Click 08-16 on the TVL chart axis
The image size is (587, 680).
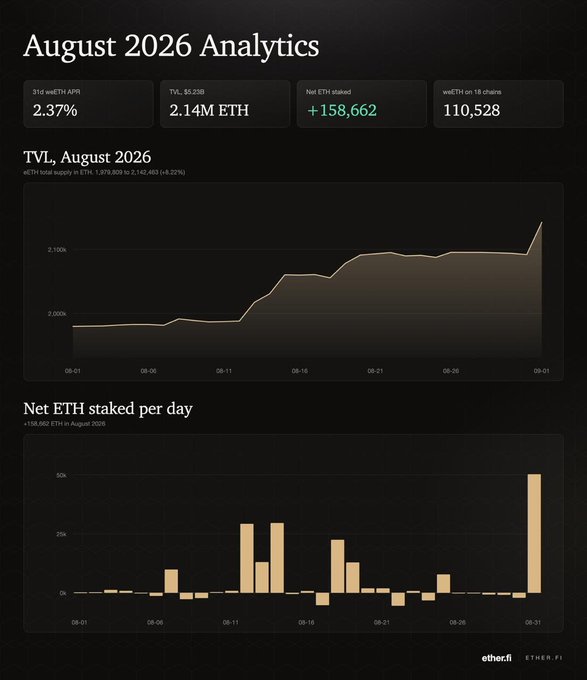pos(300,371)
